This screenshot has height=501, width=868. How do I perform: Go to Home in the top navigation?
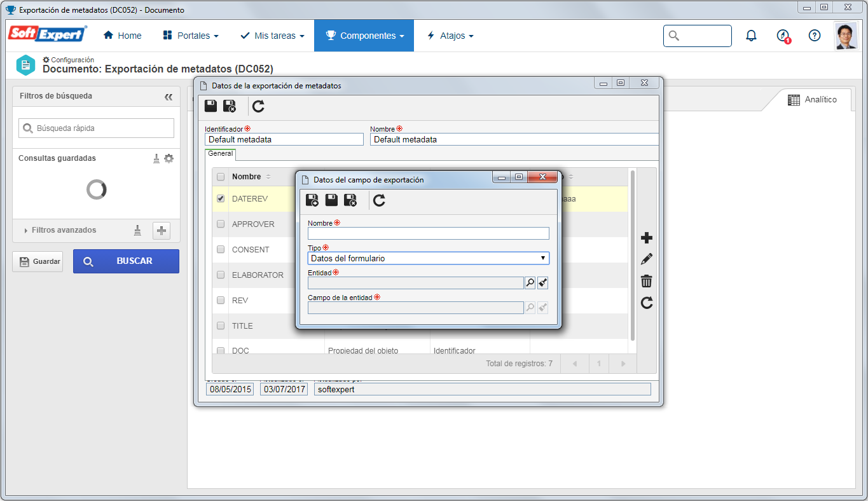click(x=122, y=36)
